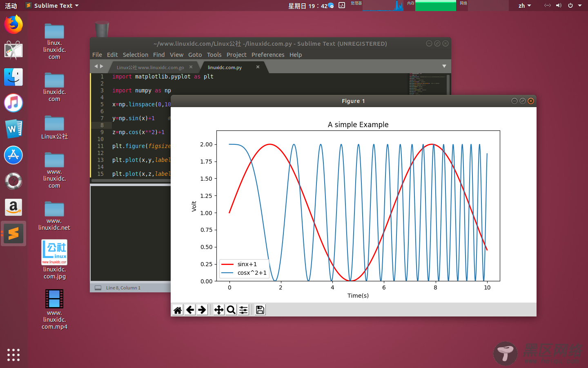
Task: Open the screenshot scissors tool in dock
Action: [13, 51]
